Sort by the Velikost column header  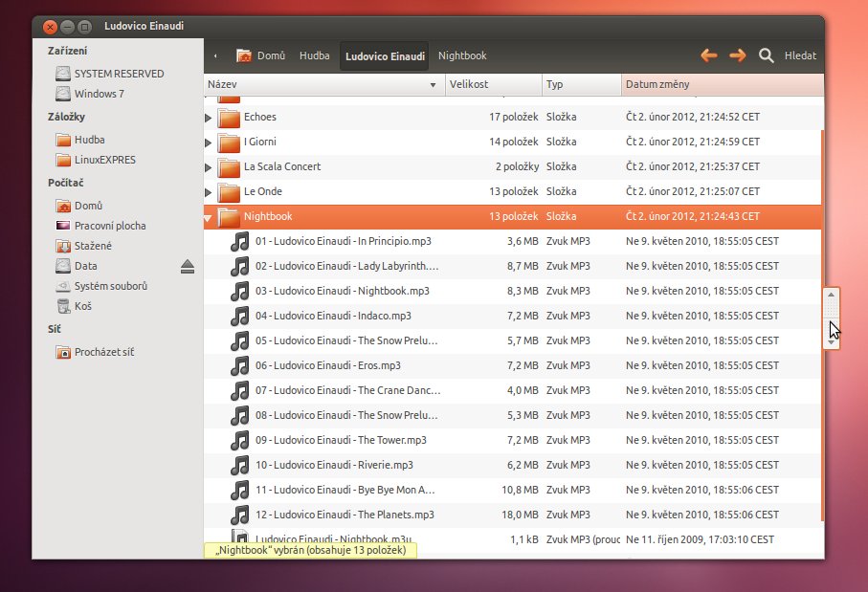494,84
